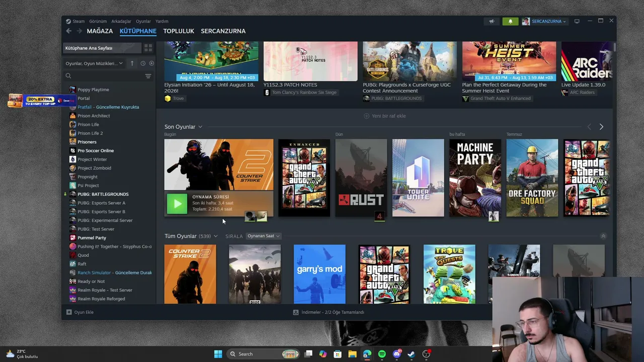Open İndirmeler downloads status link
The width and height of the screenshot is (644, 362).
[329, 312]
